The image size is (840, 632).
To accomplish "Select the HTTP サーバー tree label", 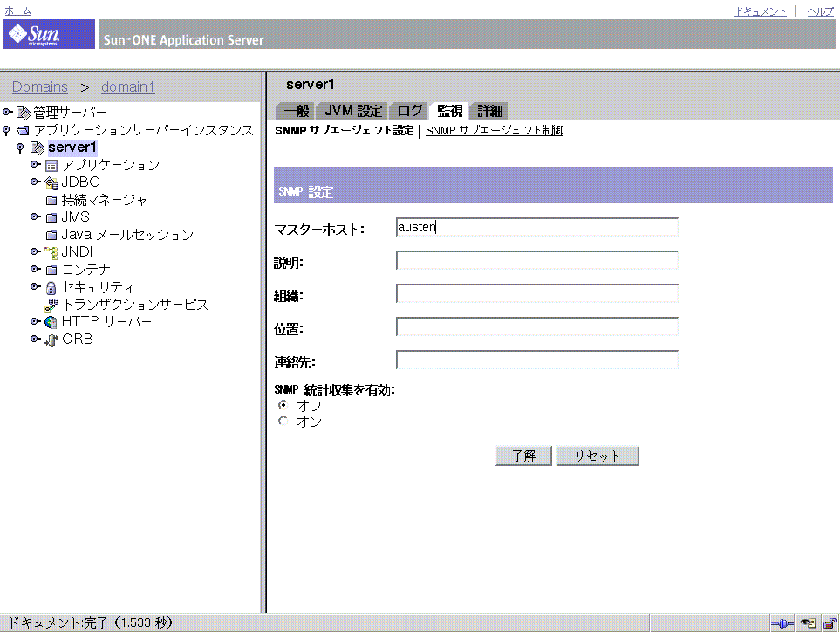I will click(106, 322).
